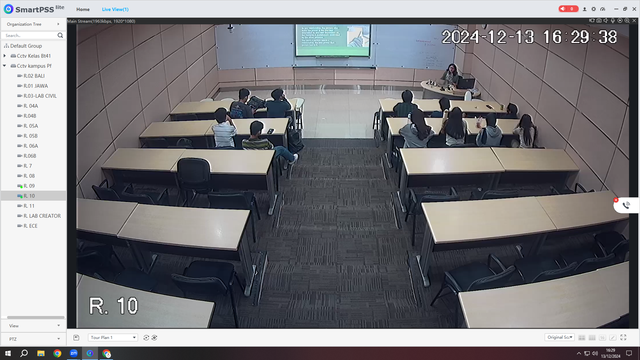Click the taskbar clock and date
The image size is (640, 360).
[x=610, y=353]
